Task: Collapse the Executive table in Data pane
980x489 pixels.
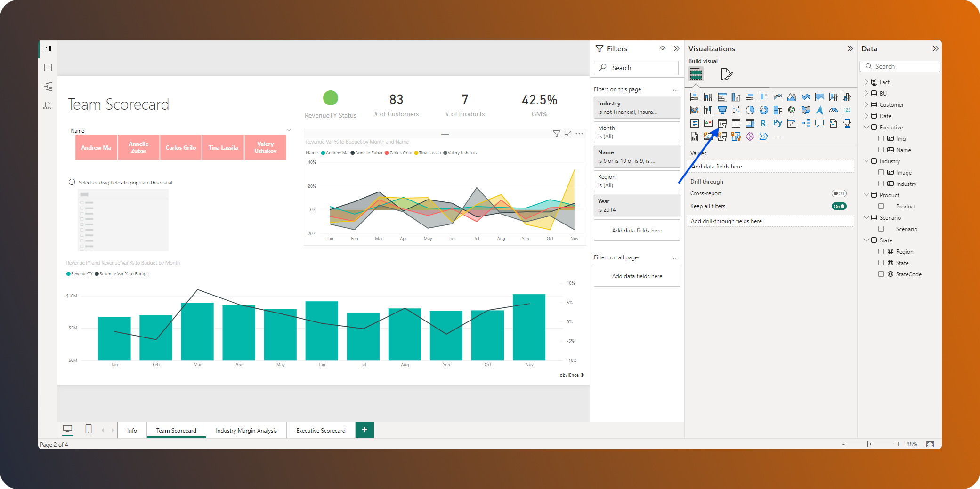Action: coord(867,127)
